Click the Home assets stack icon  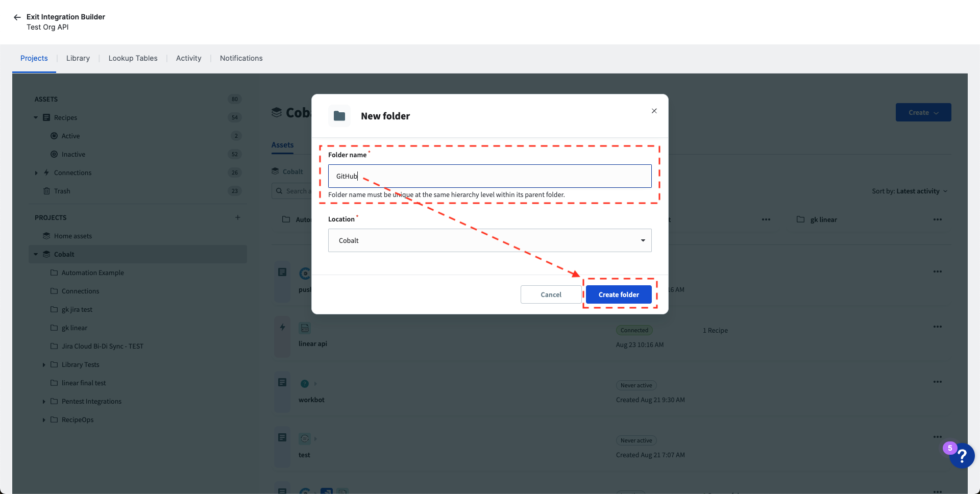pyautogui.click(x=46, y=236)
